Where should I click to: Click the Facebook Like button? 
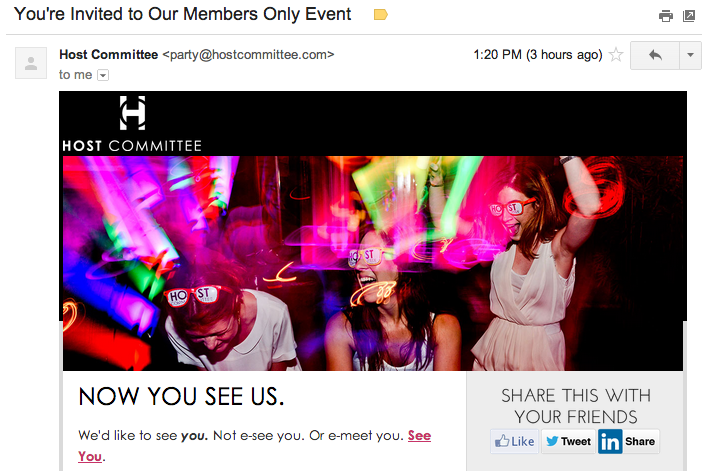pyautogui.click(x=515, y=441)
